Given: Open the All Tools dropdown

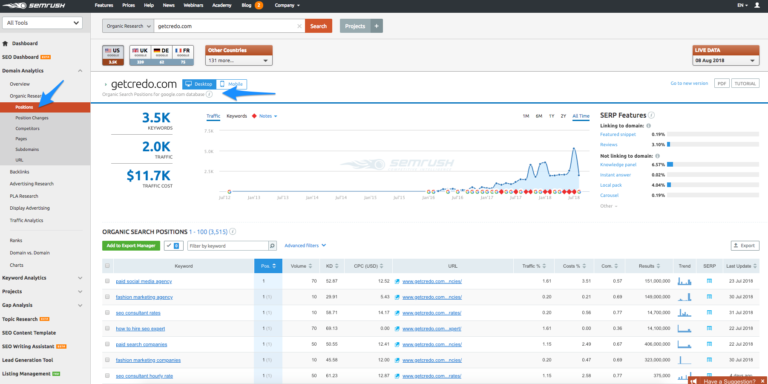Looking at the screenshot, I should (x=42, y=23).
